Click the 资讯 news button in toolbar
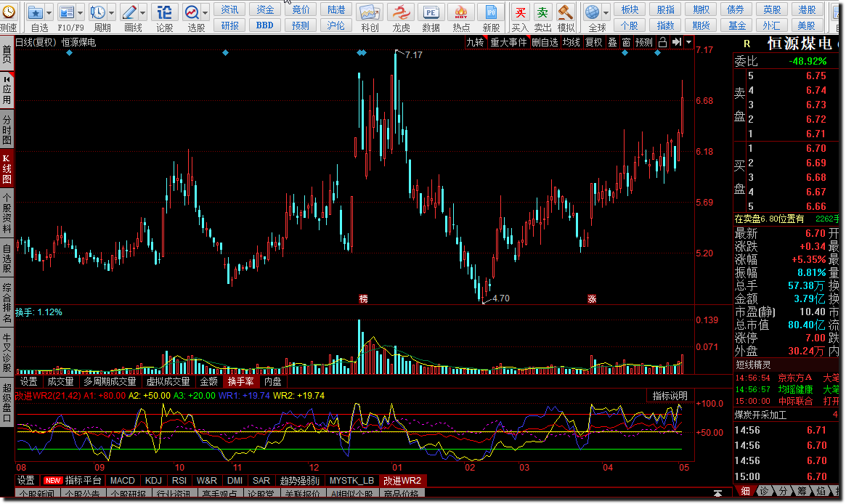The height and width of the screenshot is (504, 846). (x=230, y=9)
